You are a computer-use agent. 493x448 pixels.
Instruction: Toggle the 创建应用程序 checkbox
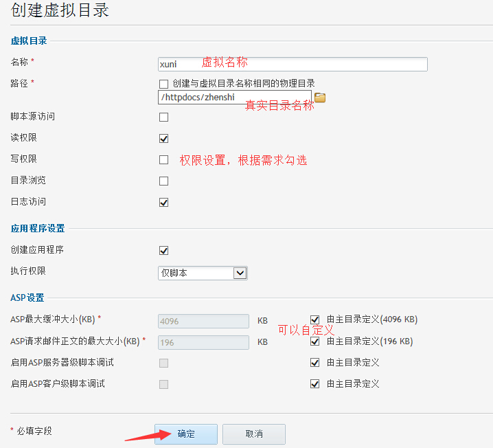coord(163,250)
